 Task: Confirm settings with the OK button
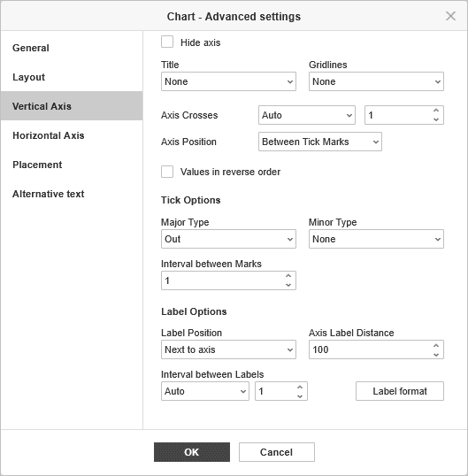[192, 452]
